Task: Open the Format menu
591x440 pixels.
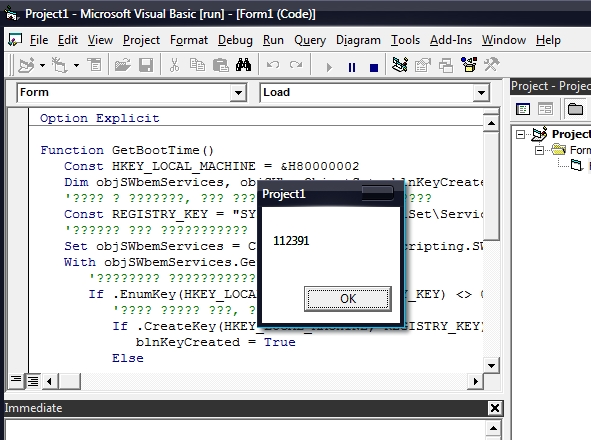Action: tap(189, 40)
